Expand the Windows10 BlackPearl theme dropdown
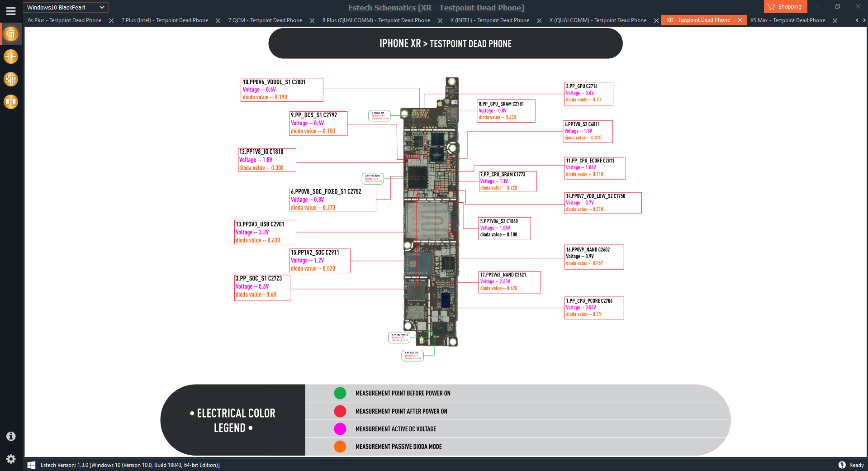Viewport: 868px width, 471px height. [66, 7]
